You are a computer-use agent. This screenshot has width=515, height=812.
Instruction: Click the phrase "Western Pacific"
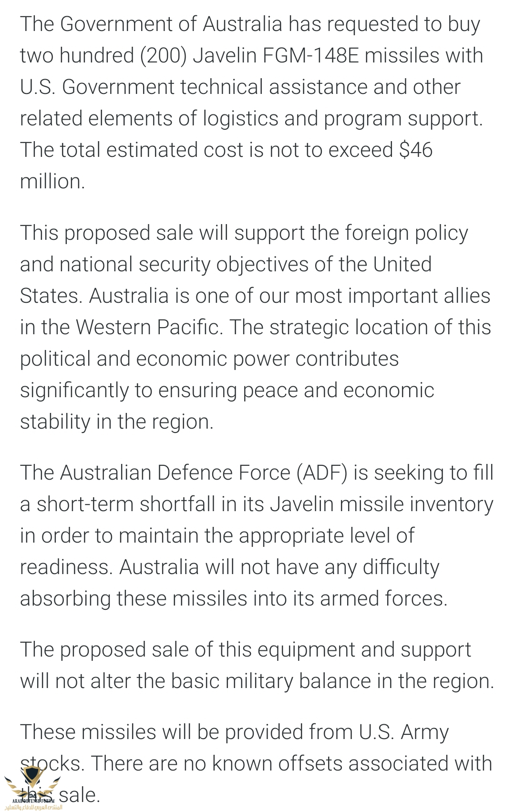(x=149, y=328)
